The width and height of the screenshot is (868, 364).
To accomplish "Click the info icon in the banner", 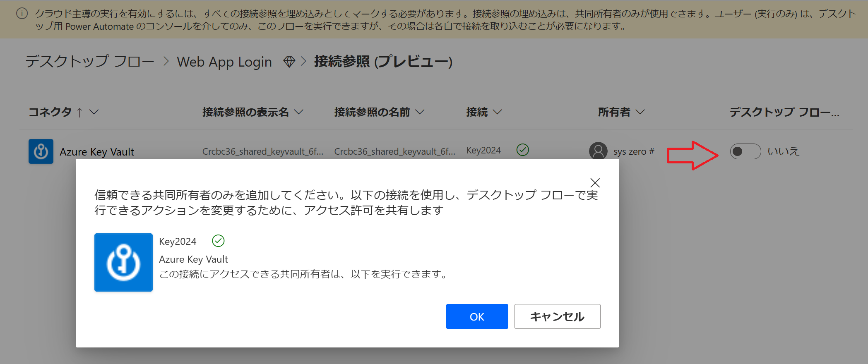I will [22, 14].
